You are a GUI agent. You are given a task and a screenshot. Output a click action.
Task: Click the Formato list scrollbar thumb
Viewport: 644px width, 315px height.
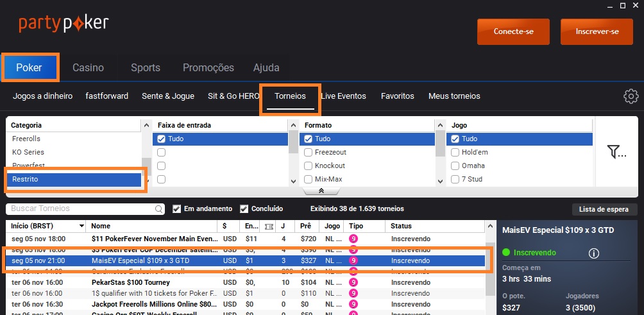(440, 144)
